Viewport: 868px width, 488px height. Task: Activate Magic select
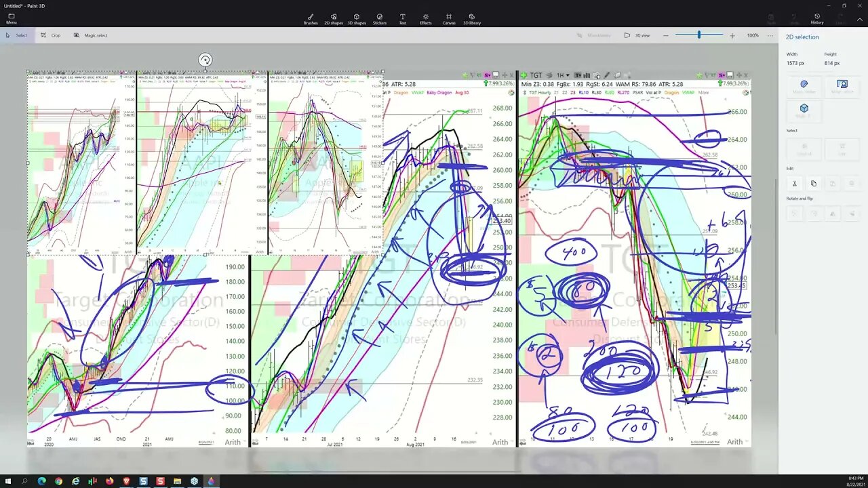tap(90, 35)
